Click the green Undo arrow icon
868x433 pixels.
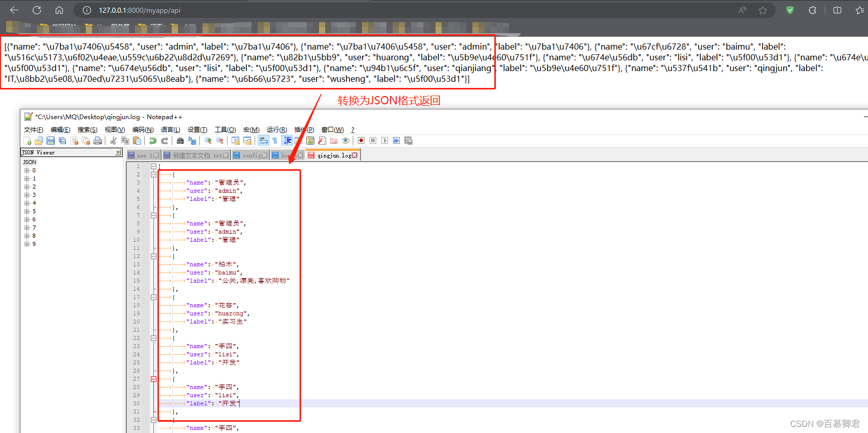pos(153,141)
